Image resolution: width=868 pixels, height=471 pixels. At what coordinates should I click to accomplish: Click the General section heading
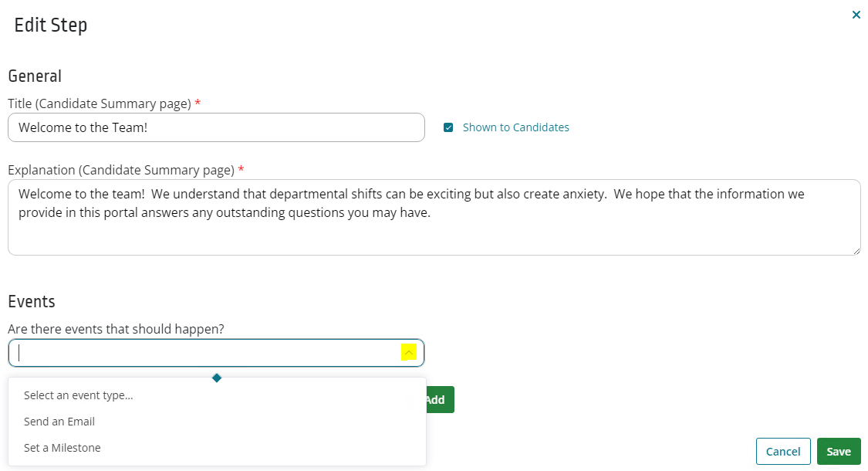coord(35,76)
